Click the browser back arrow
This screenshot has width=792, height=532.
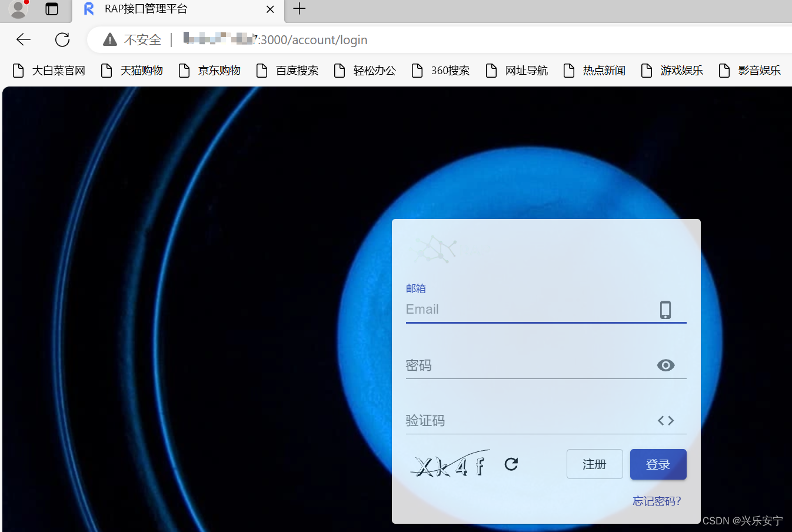24,39
